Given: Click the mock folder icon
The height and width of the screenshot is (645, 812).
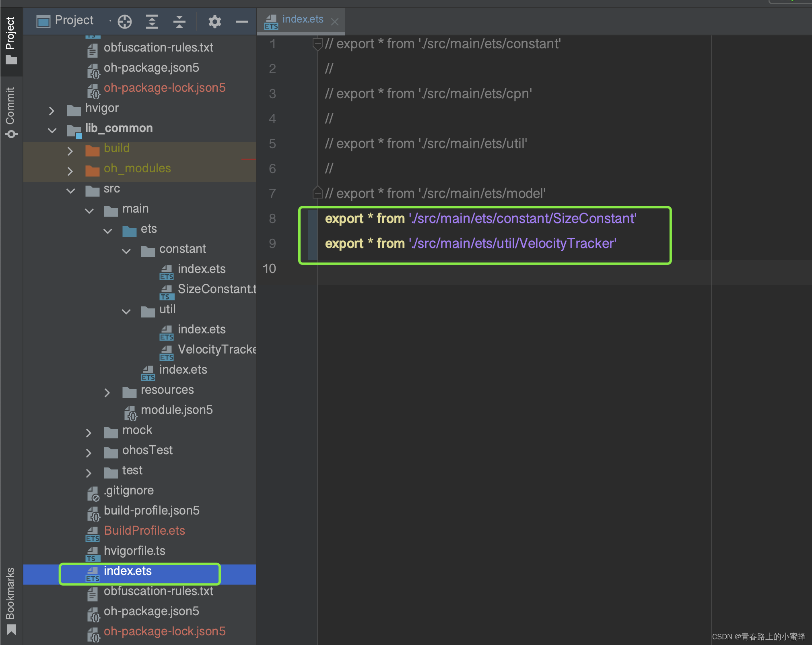Looking at the screenshot, I should pos(111,432).
